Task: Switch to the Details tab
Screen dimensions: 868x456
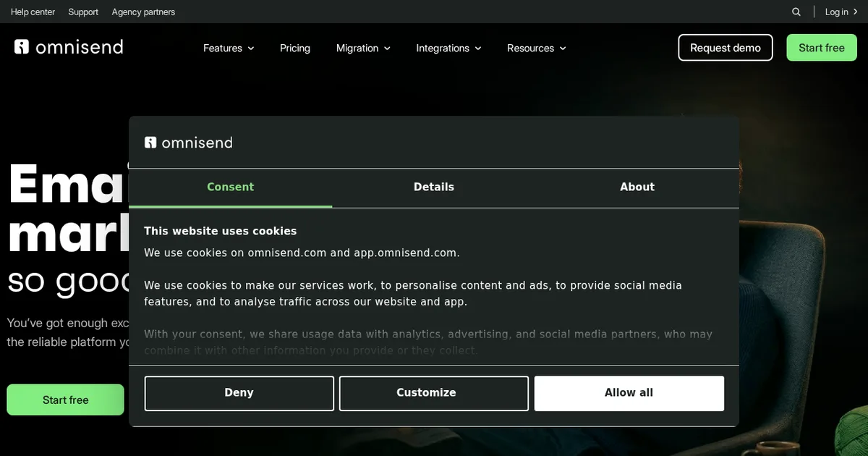Action: pyautogui.click(x=434, y=187)
